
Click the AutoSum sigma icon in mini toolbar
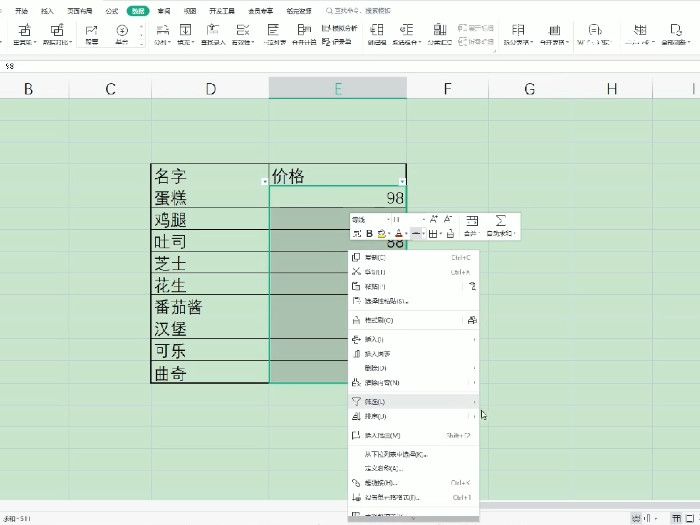pos(500,220)
